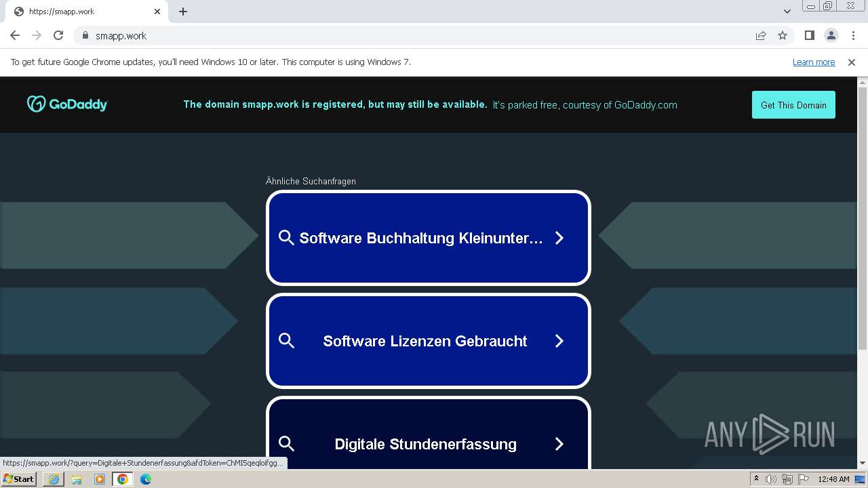This screenshot has width=868, height=488.
Task: Click search icon on Software Lizenzen card
Action: tap(286, 341)
